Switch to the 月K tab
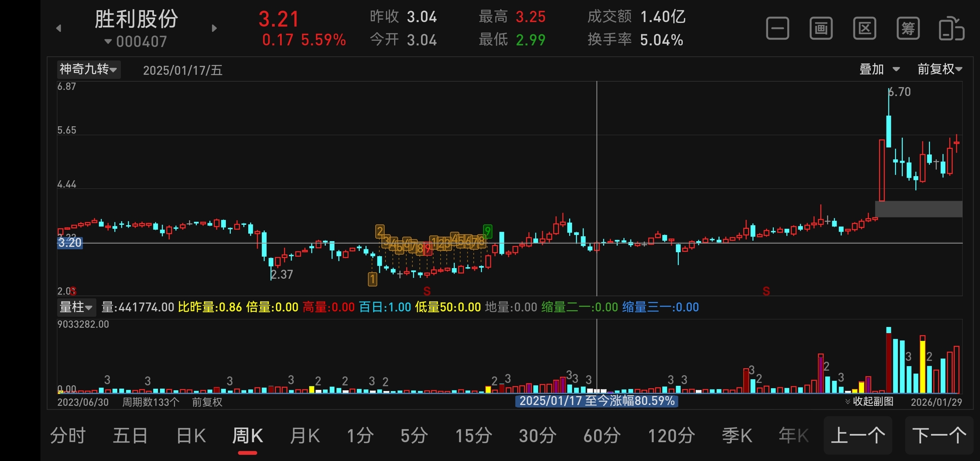 pos(305,436)
